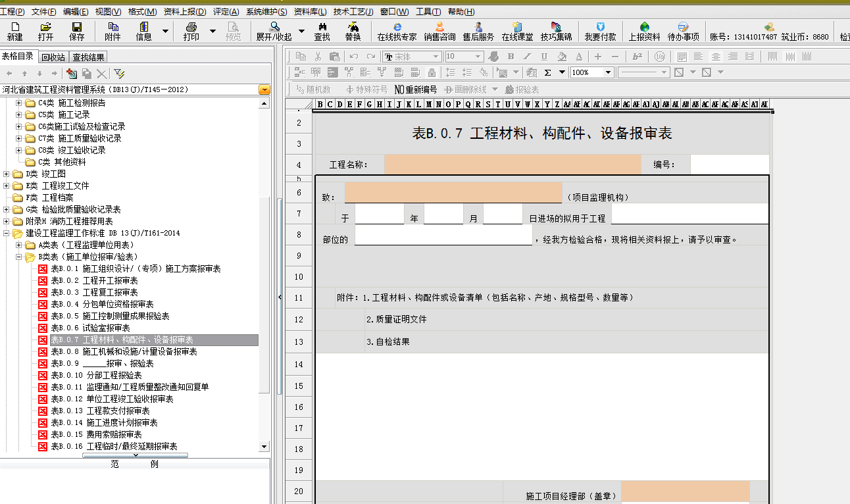Click the 新建 new file icon

point(14,31)
